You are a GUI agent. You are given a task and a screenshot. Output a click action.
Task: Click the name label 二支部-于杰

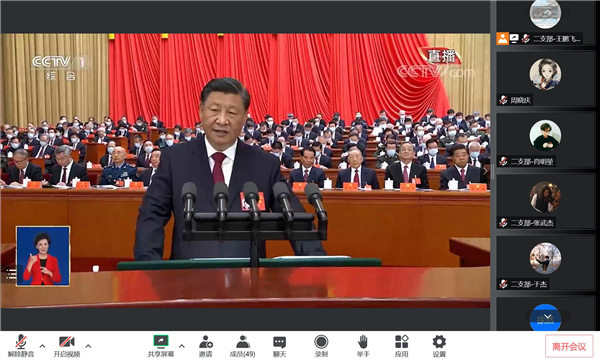(x=529, y=284)
